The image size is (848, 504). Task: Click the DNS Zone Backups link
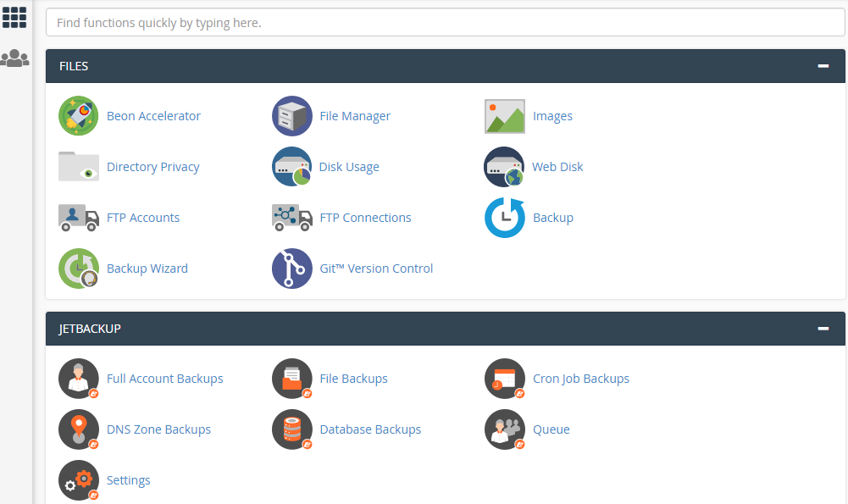[158, 429]
